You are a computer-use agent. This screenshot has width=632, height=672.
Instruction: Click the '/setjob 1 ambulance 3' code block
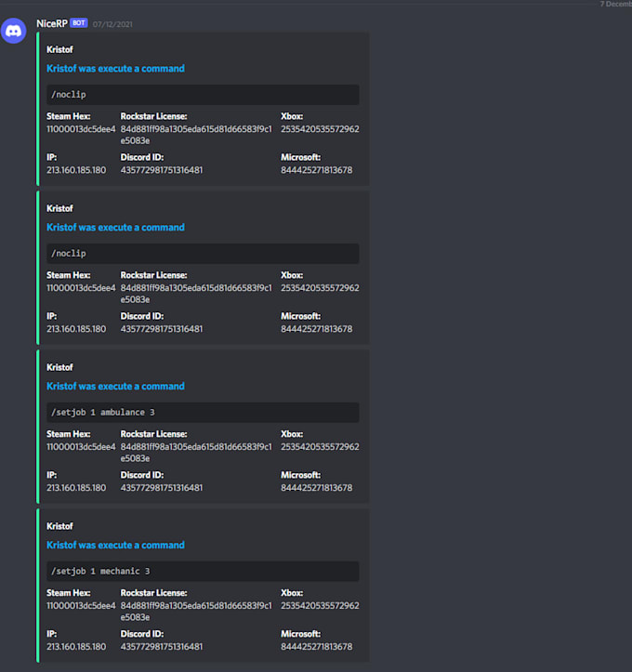(203, 413)
